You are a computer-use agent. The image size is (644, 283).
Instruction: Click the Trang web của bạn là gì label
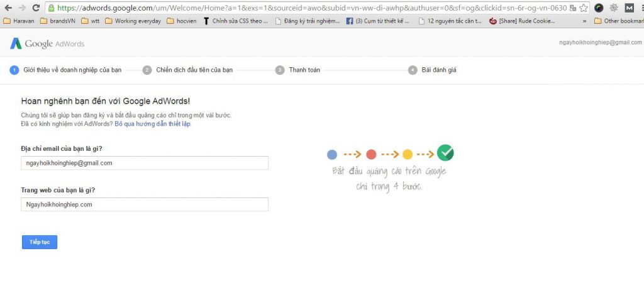(x=58, y=190)
